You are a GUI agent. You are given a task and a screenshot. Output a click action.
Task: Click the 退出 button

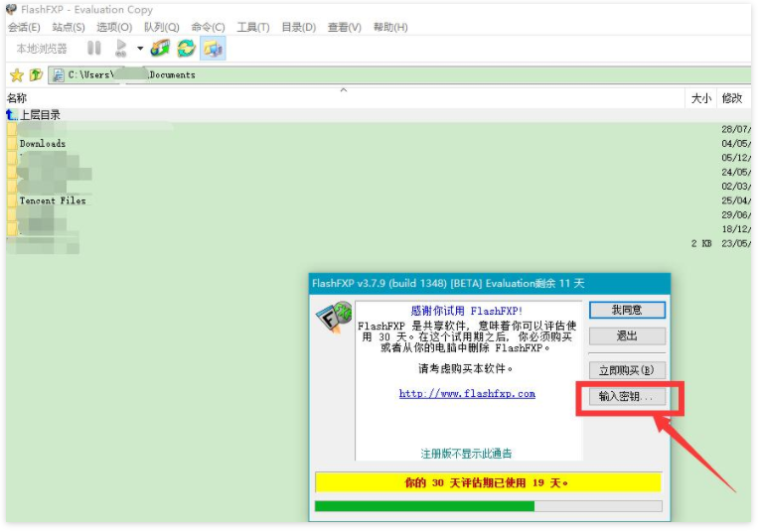tap(627, 335)
